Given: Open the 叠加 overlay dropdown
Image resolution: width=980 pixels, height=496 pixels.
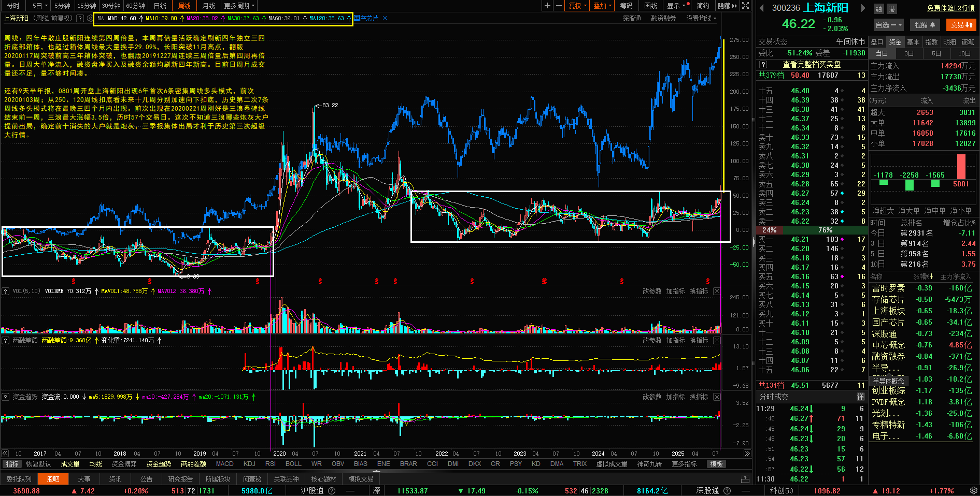Looking at the screenshot, I should [x=602, y=6].
